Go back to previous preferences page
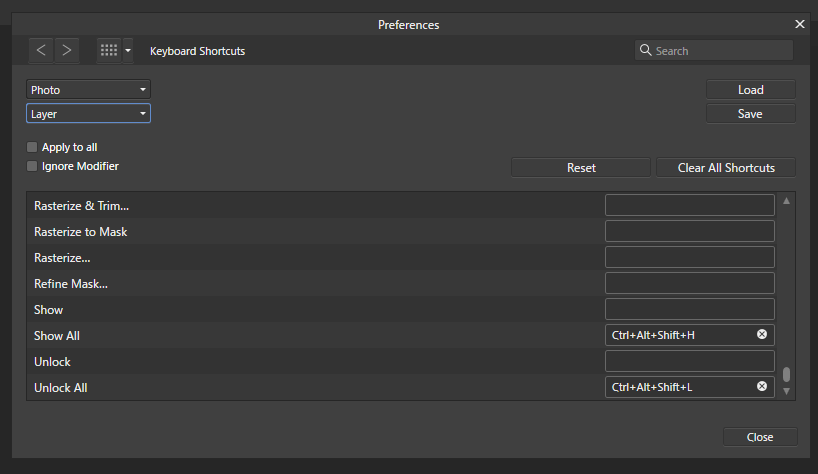Viewport: 818px width, 474px height. click(x=40, y=50)
